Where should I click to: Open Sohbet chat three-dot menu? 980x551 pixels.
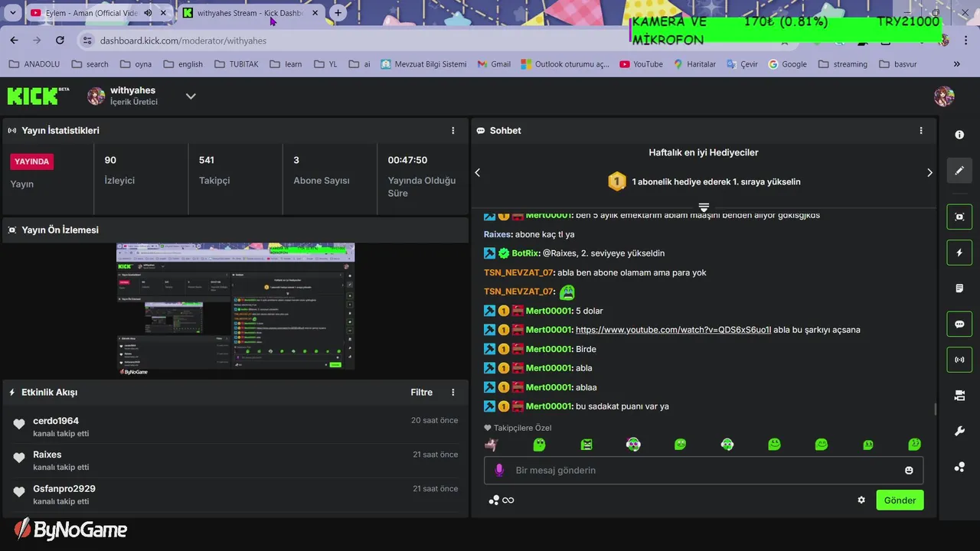click(921, 131)
